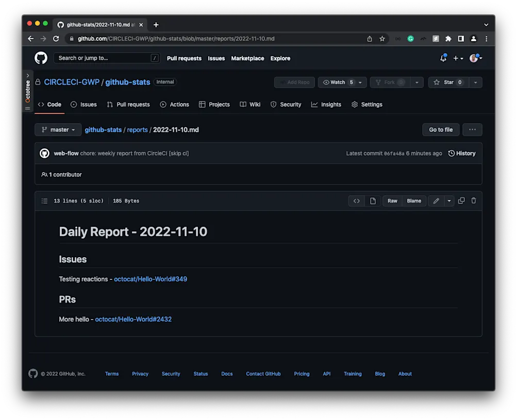Reload the current page
Image resolution: width=517 pixels, height=420 pixels.
coord(56,39)
